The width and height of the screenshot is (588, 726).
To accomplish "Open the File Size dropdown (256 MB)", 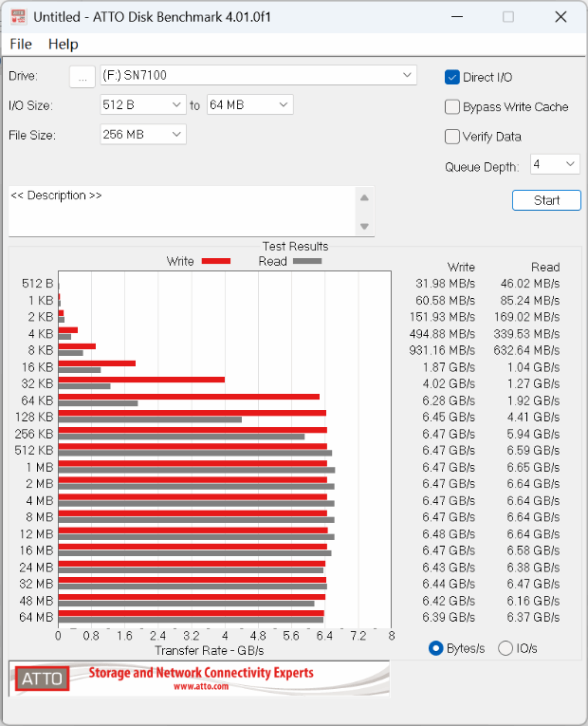I will tap(143, 134).
